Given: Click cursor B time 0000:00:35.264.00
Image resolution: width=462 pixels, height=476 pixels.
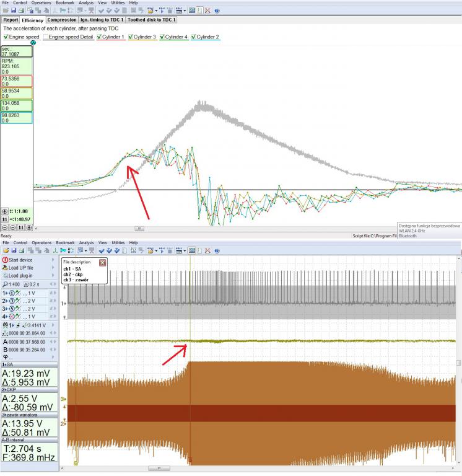Looking at the screenshot, I should pyautogui.click(x=27, y=350).
